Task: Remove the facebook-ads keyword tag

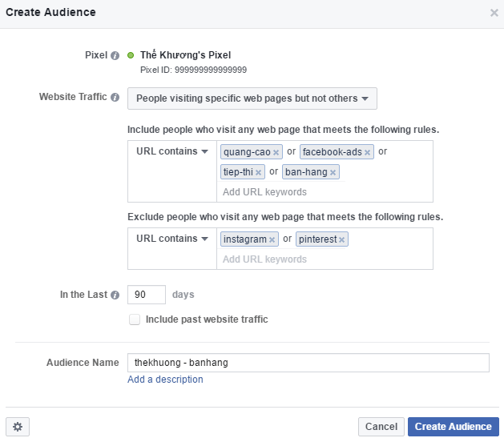Action: click(368, 152)
